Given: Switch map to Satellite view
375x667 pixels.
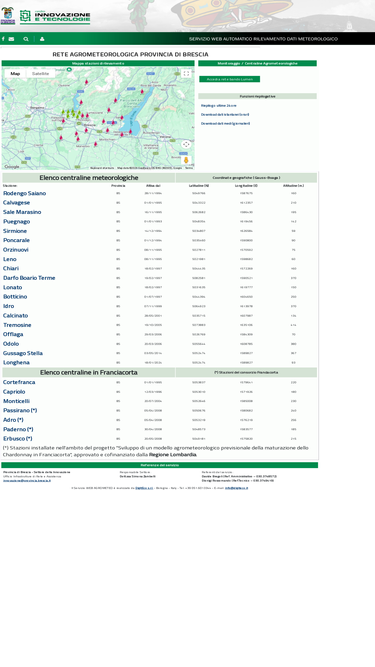Looking at the screenshot, I should [x=40, y=74].
